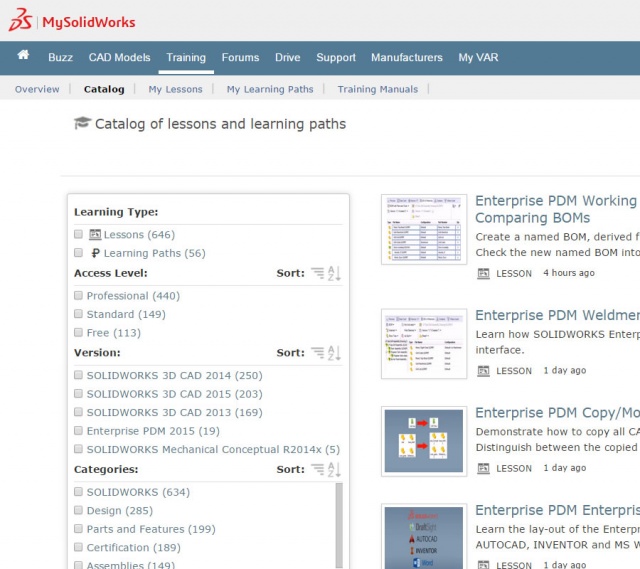Check the Free (113) access level
This screenshot has width=640, height=569.
pos(78,333)
